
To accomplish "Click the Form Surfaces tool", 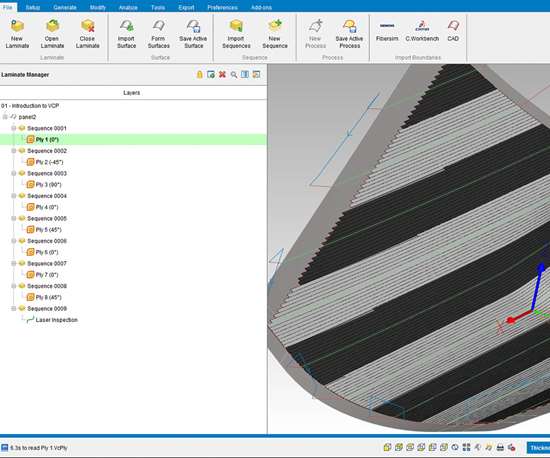I will [159, 34].
